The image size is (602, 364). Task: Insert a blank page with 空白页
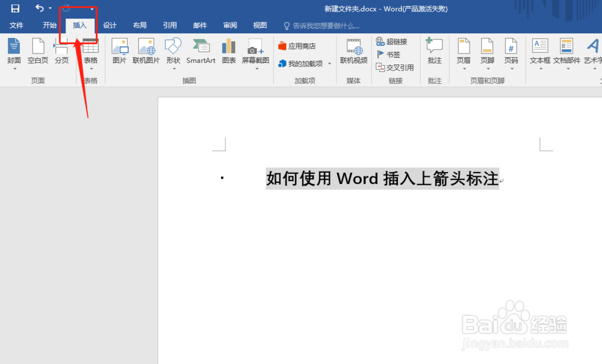pos(37,51)
